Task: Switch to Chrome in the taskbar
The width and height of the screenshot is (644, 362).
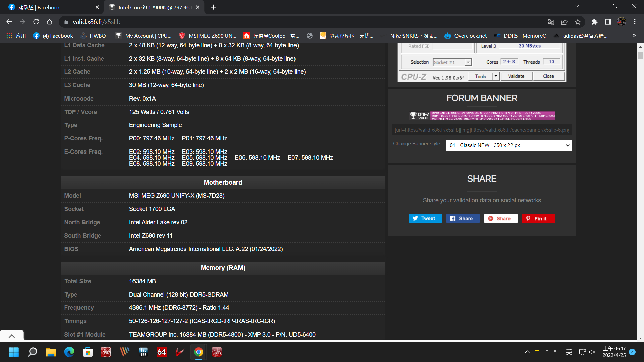Action: [199, 352]
